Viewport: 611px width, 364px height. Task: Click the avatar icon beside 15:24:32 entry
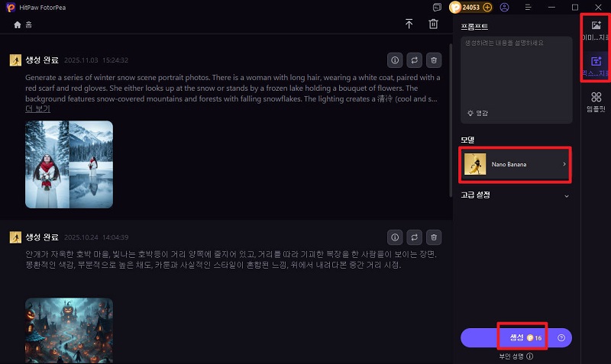pos(15,60)
